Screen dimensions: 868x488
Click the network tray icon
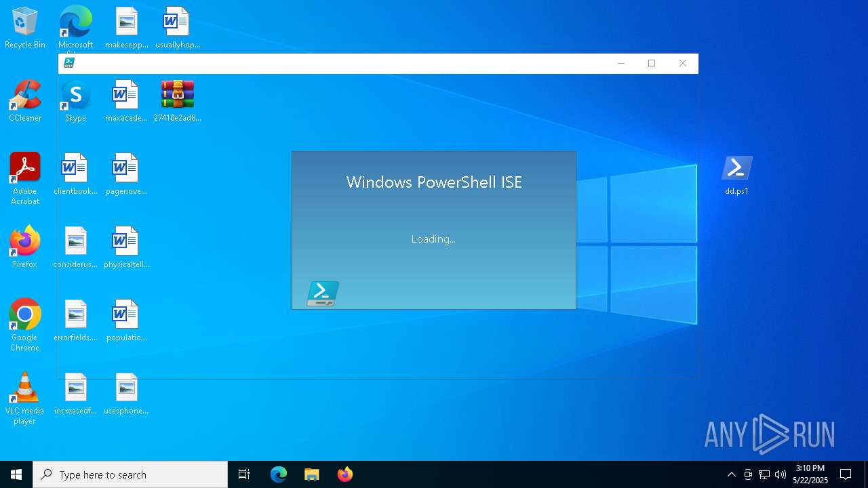click(x=764, y=474)
